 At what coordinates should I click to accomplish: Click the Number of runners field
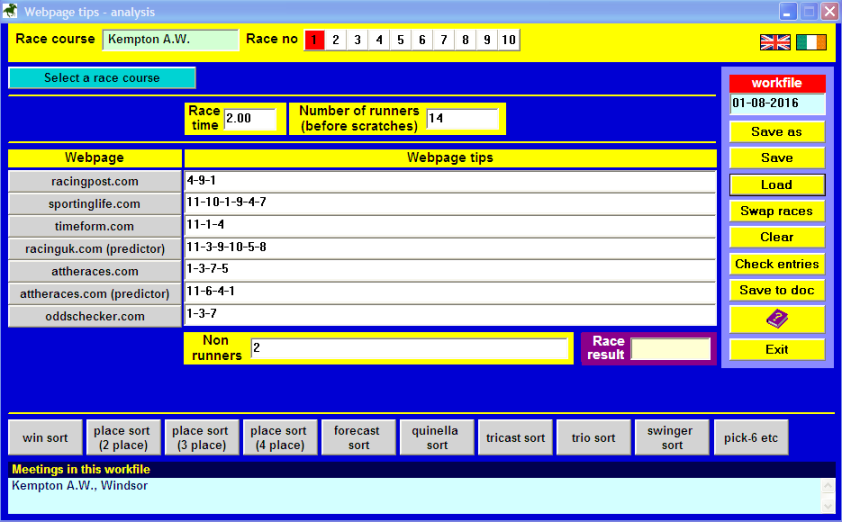462,119
